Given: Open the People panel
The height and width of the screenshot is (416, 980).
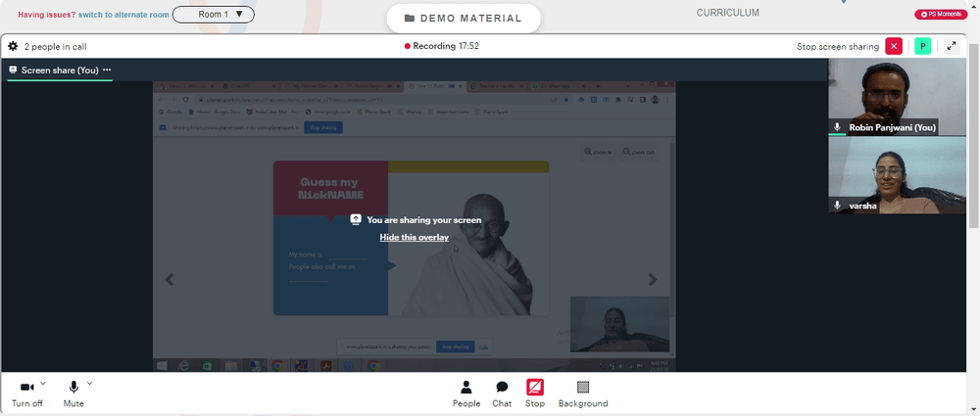Looking at the screenshot, I should [x=466, y=394].
